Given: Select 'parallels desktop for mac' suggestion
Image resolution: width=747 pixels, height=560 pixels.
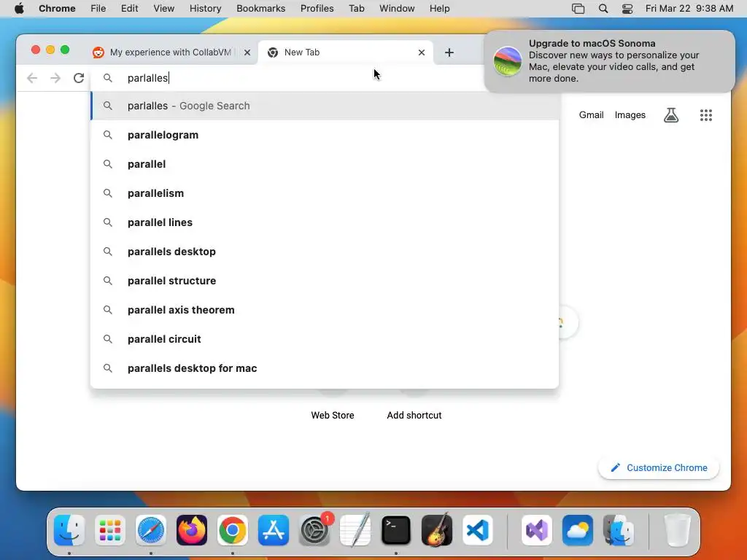Looking at the screenshot, I should (x=325, y=368).
